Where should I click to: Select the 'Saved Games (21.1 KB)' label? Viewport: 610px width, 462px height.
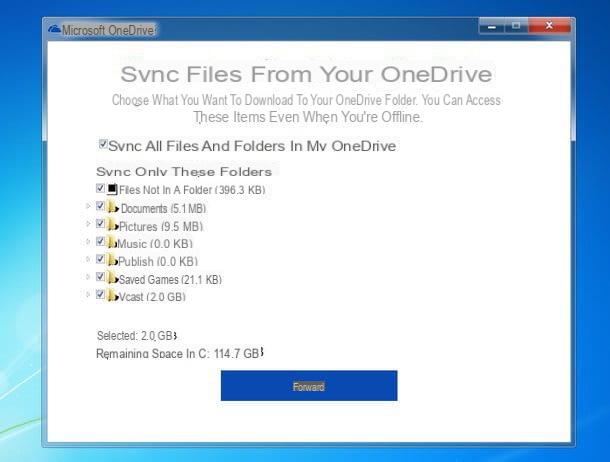(170, 280)
